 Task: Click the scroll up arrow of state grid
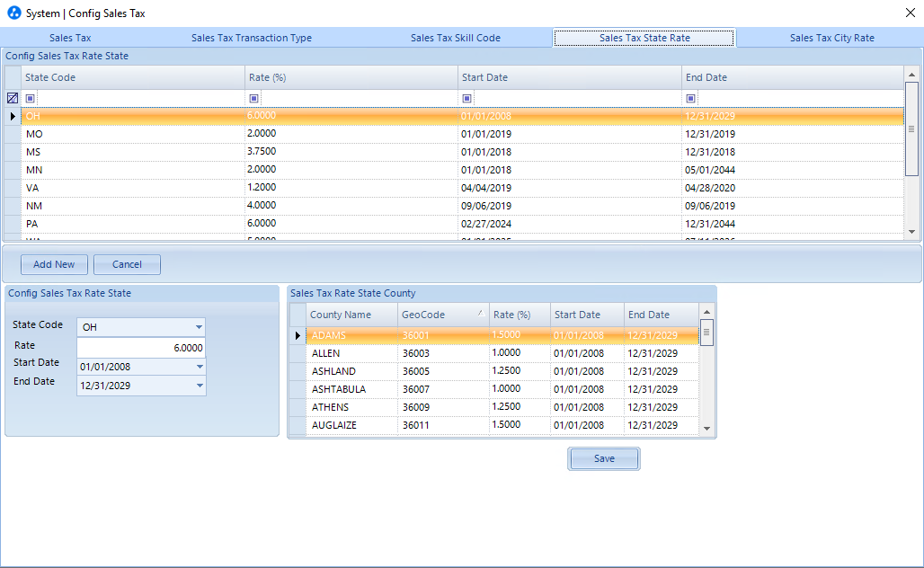[911, 75]
